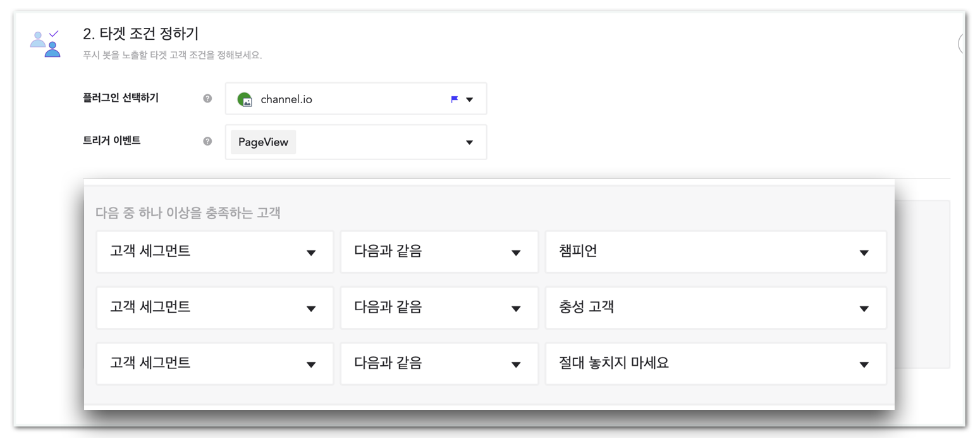Click the channel.io plugin avatar icon

click(245, 99)
